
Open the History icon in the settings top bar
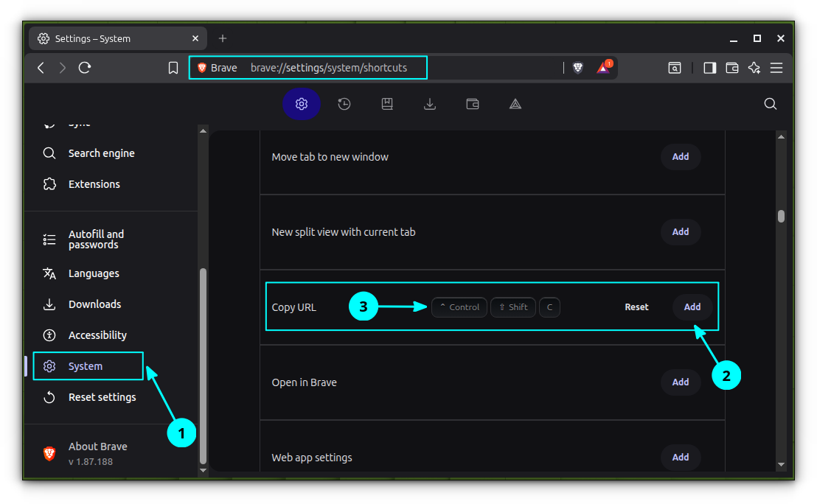pos(344,104)
